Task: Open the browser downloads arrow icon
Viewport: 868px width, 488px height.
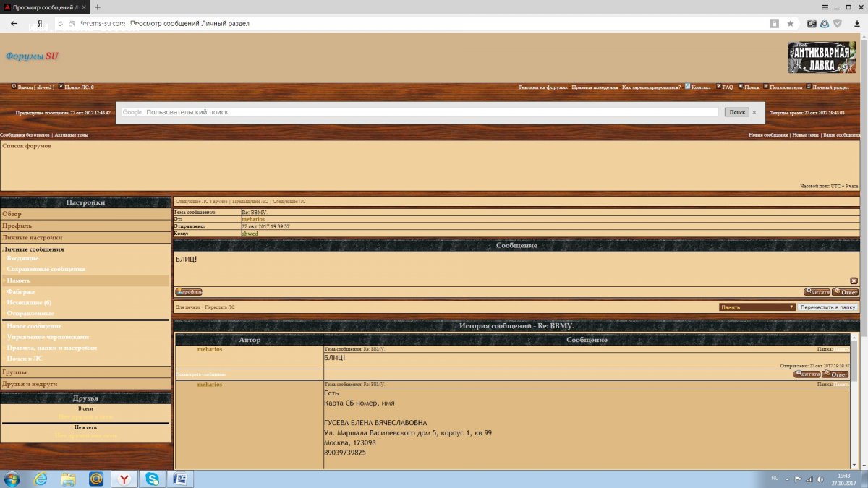Action: [x=856, y=23]
